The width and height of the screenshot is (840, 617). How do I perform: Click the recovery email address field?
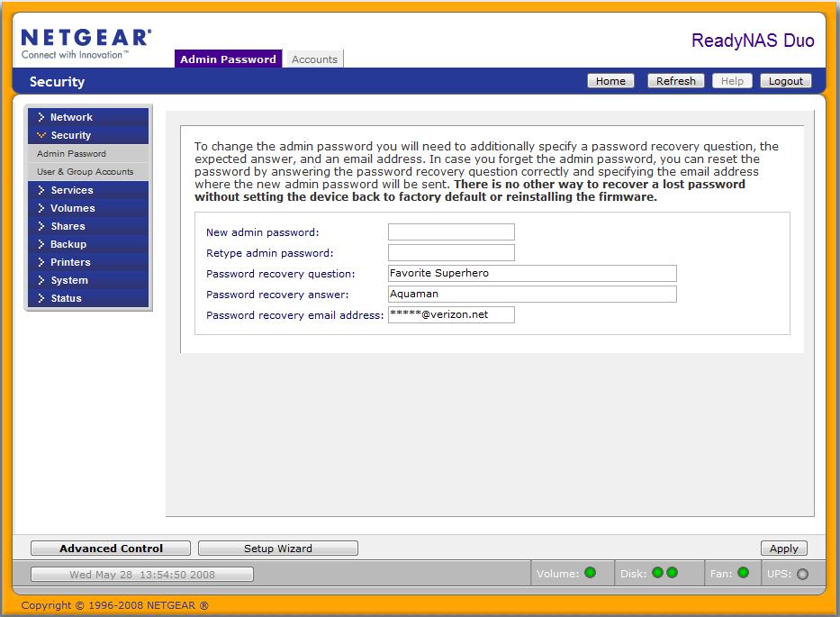click(451, 314)
